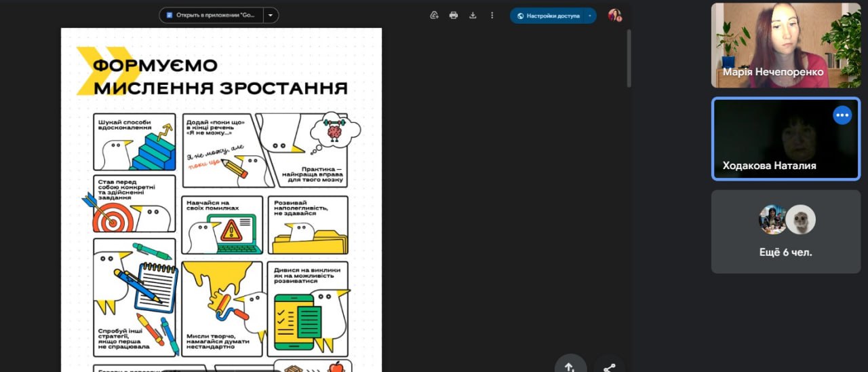
Task: Select Марія Нечепоренко video tile
Action: point(785,45)
